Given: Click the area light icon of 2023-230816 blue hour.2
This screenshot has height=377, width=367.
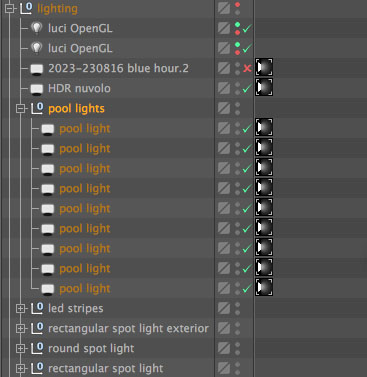Looking at the screenshot, I should [36, 69].
